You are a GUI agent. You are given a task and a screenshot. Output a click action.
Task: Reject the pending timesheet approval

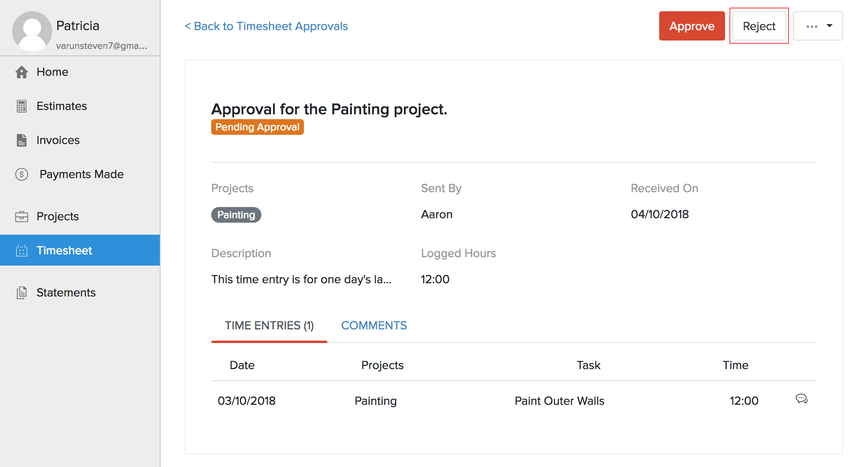759,26
